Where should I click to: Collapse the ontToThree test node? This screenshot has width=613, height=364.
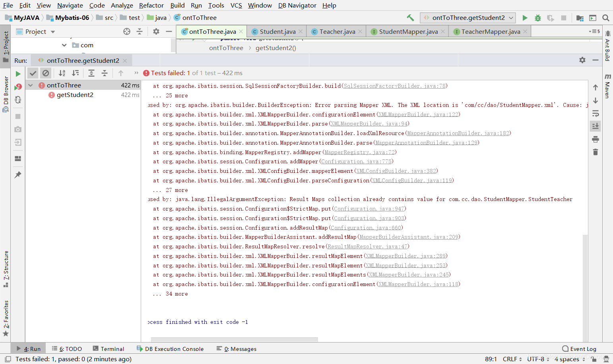pyautogui.click(x=31, y=85)
